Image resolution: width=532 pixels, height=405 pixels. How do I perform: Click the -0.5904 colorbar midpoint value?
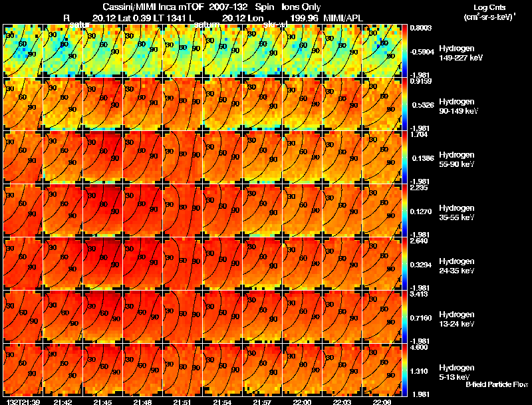coord(422,52)
